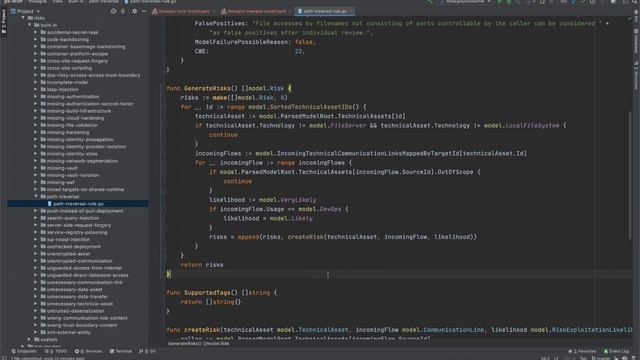Open Project panel settings gear

coord(135,11)
